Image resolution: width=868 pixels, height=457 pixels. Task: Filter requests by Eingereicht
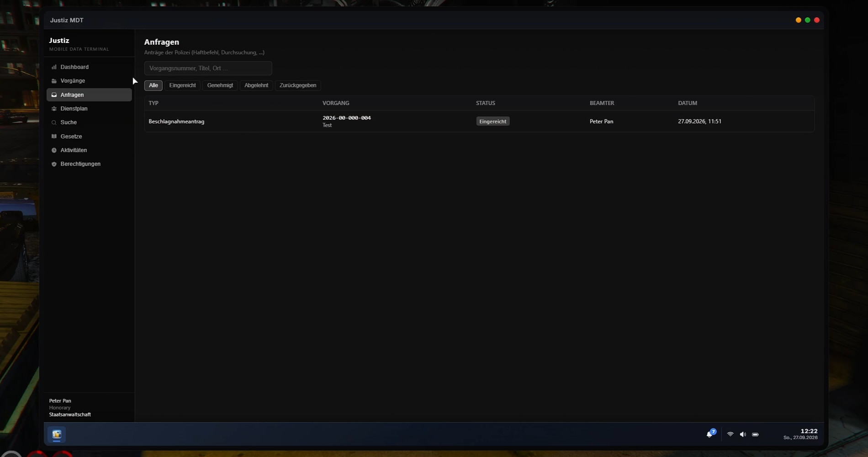182,85
